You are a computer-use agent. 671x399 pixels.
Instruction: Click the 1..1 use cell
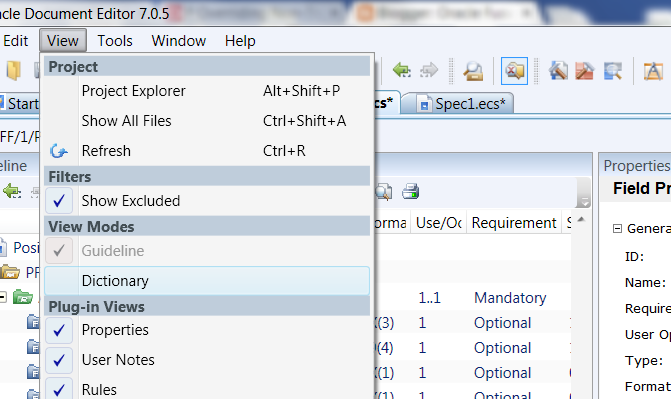coord(429,298)
